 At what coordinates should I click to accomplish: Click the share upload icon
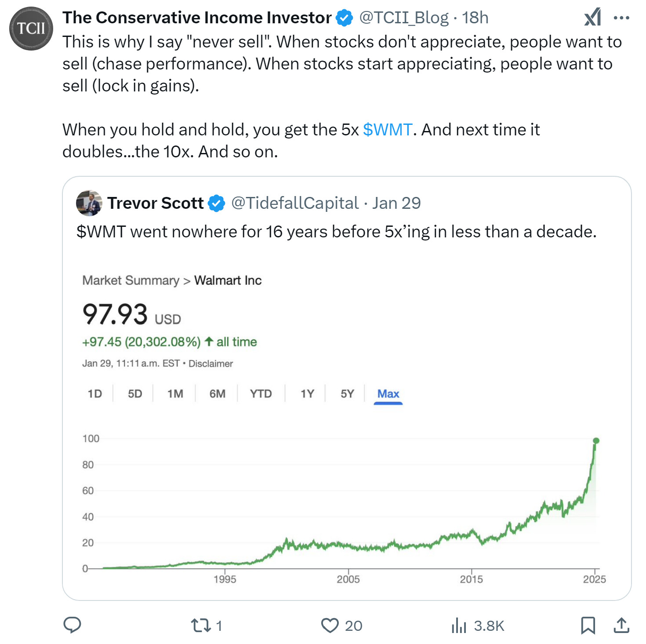(621, 625)
